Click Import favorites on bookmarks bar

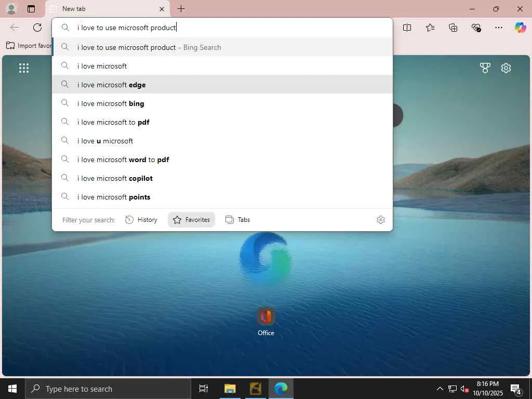click(29, 46)
